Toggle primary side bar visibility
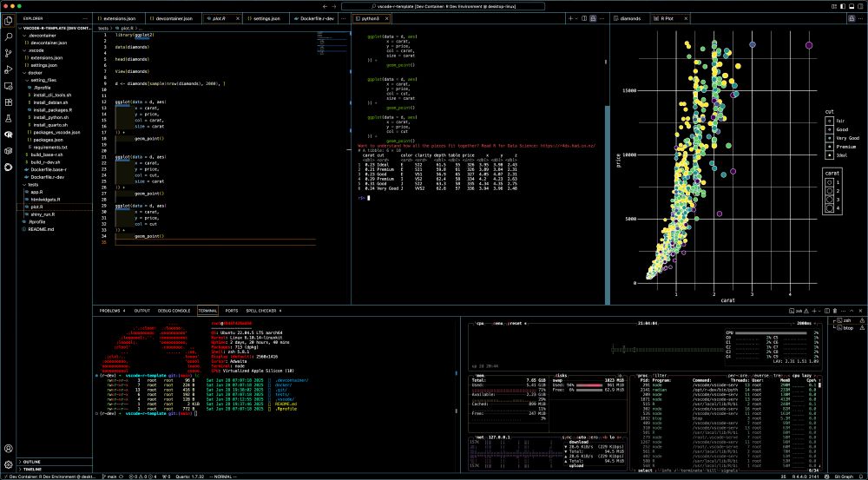The image size is (868, 480). click(844, 6)
